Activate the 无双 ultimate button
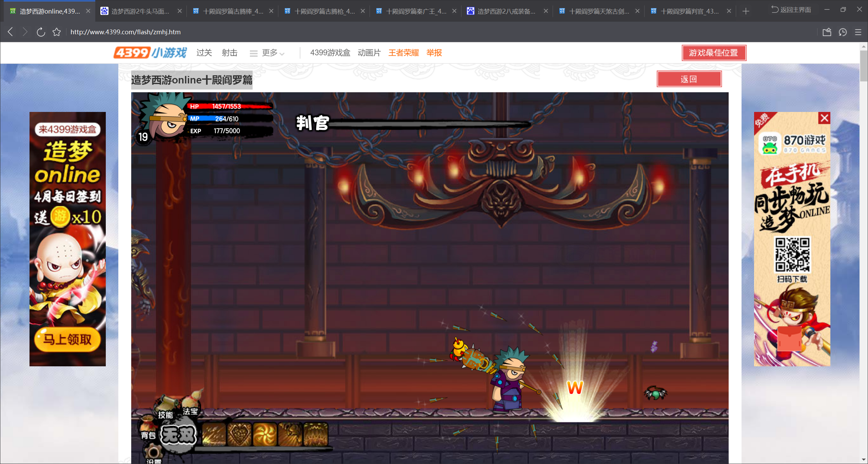 pyautogui.click(x=178, y=435)
